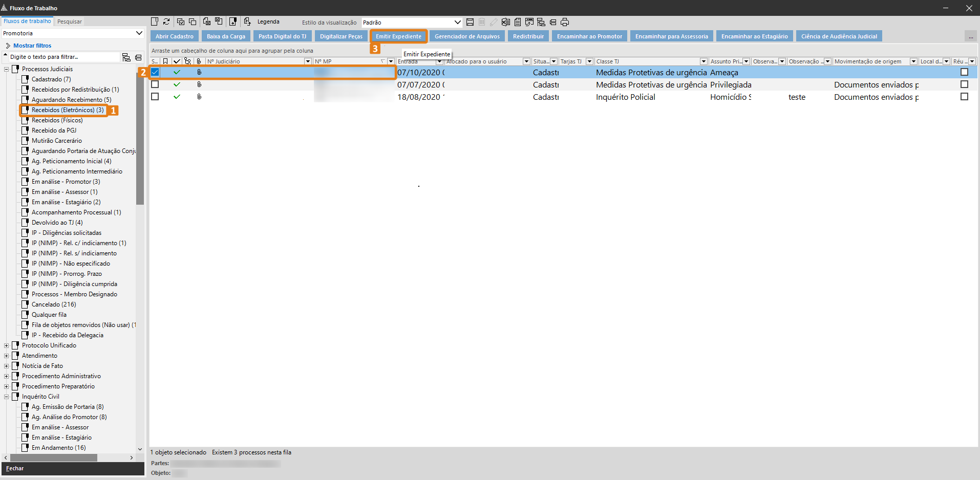Open the Nº MP column filter dropdown
This screenshot has width=980, height=480.
pos(391,61)
